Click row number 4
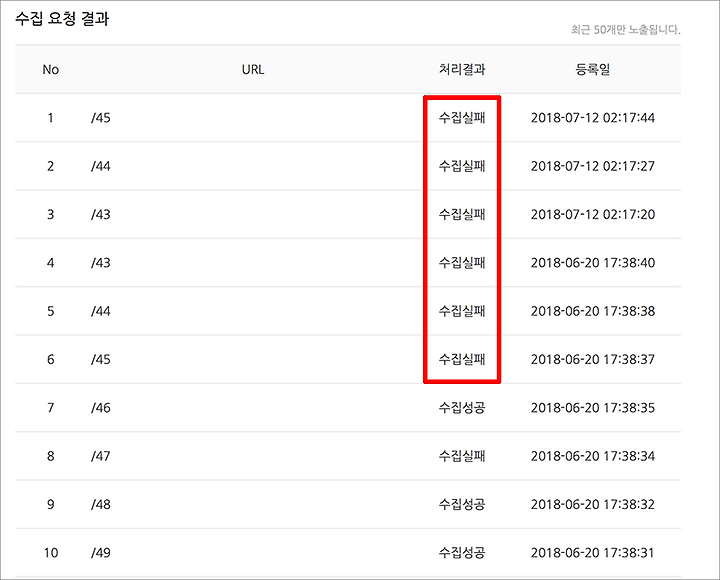 pyautogui.click(x=51, y=263)
